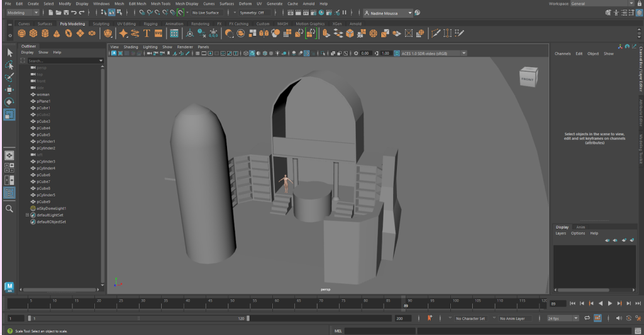Click the play forwards button
Image resolution: width=644 pixels, height=335 pixels.
point(610,304)
